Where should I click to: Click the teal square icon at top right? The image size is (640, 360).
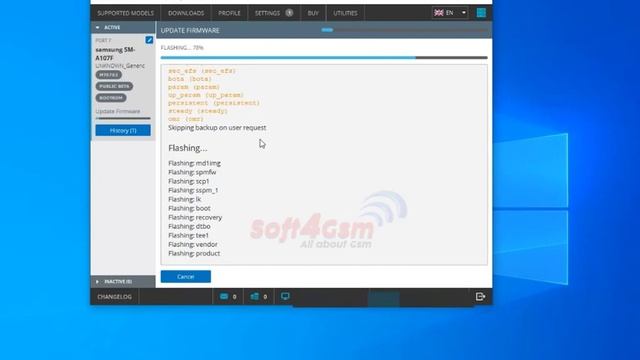481,13
